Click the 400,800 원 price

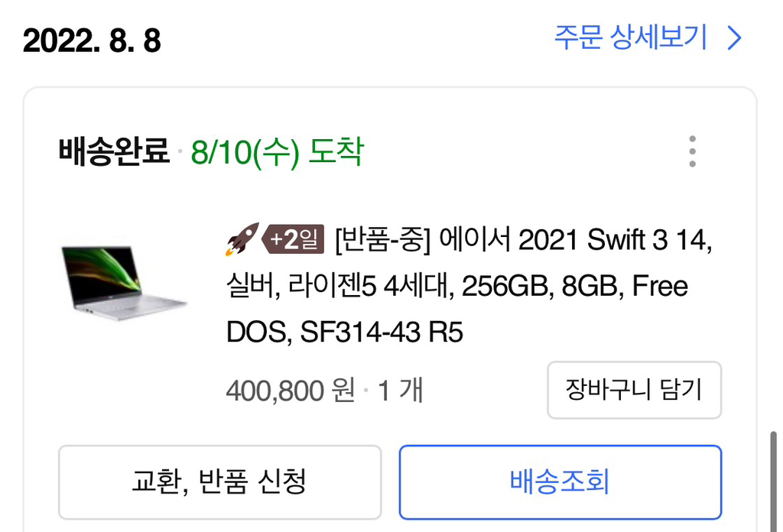point(291,391)
